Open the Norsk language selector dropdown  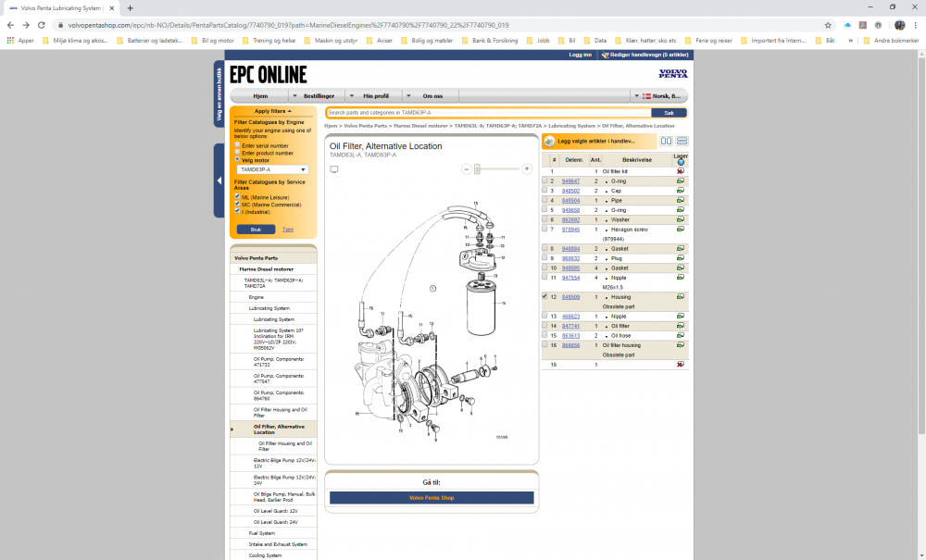pyautogui.click(x=659, y=96)
